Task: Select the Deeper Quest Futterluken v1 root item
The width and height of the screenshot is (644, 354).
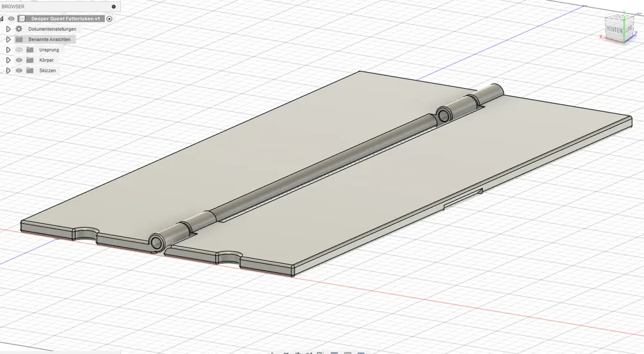Action: point(65,19)
